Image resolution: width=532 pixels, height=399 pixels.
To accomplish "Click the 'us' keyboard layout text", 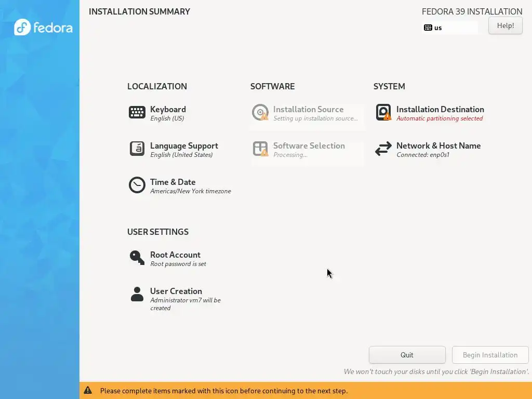I will click(x=438, y=28).
